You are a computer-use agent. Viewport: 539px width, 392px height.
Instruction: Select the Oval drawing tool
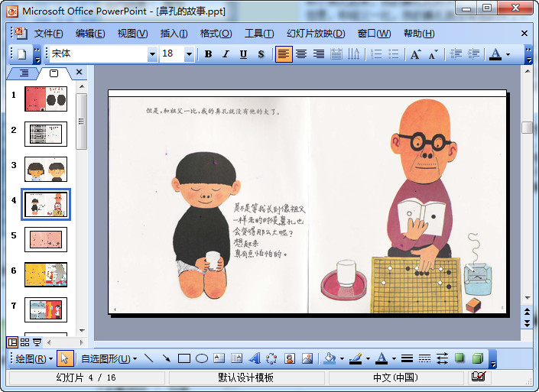point(202,358)
